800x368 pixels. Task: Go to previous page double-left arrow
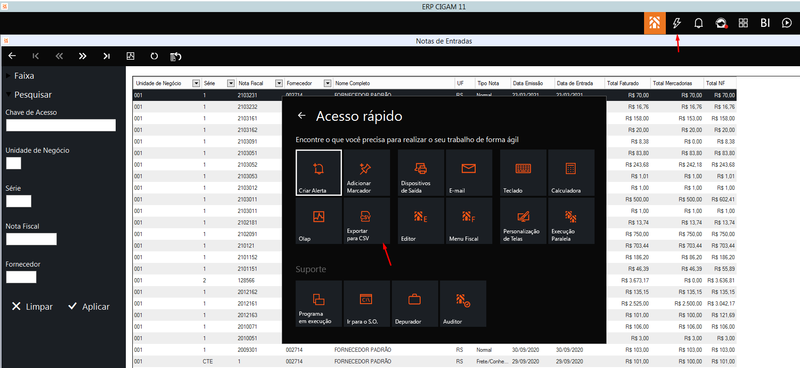click(59, 56)
